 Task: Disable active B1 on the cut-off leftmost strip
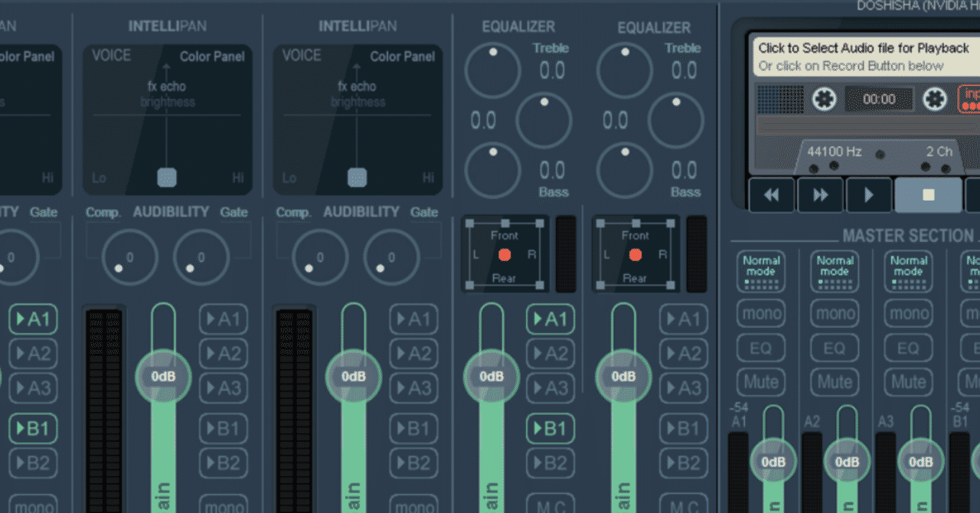[33, 429]
